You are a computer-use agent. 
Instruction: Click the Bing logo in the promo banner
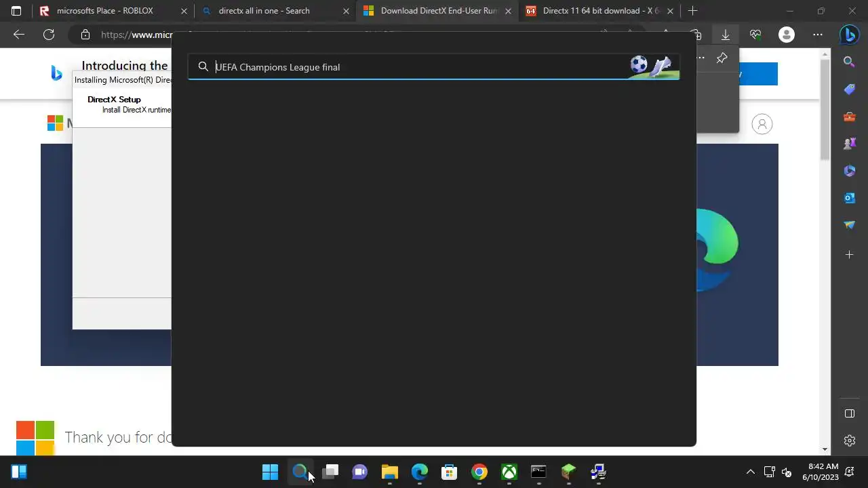click(x=56, y=73)
